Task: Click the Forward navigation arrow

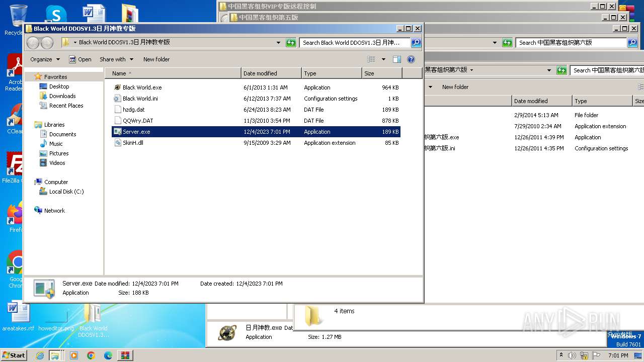Action: pyautogui.click(x=47, y=43)
